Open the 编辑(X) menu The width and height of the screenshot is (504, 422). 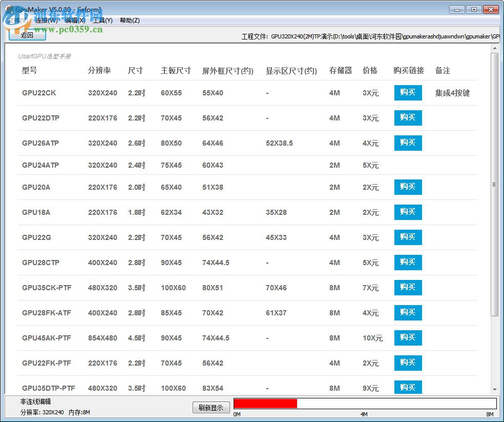pos(74,20)
